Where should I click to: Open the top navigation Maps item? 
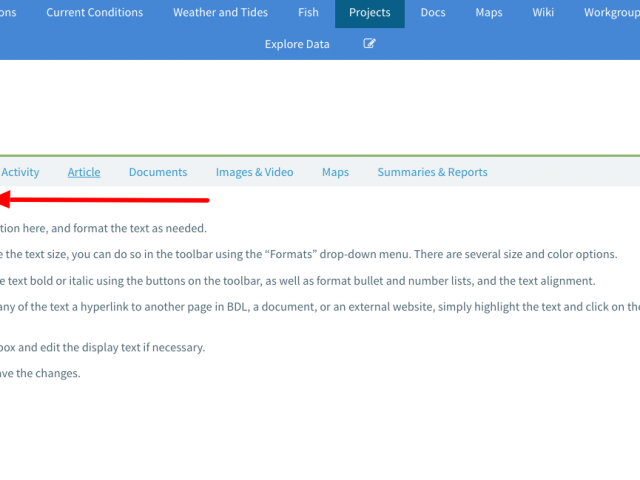pos(489,13)
